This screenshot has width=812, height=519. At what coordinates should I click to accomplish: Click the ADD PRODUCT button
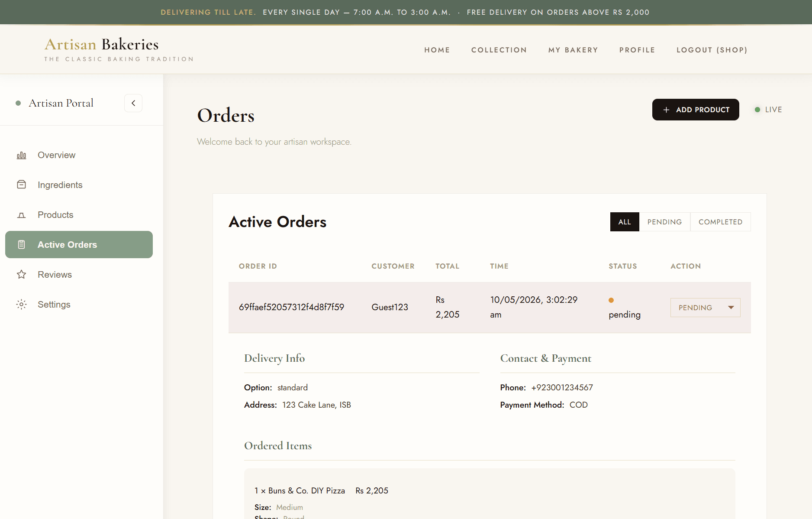click(696, 110)
